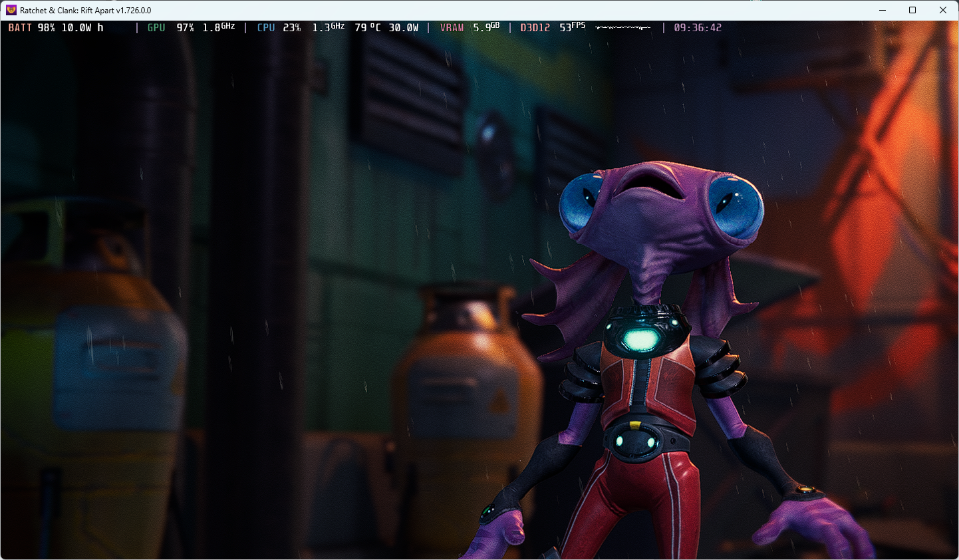Close the Ratchet & Clank window
This screenshot has height=560, width=959.
pyautogui.click(x=943, y=10)
